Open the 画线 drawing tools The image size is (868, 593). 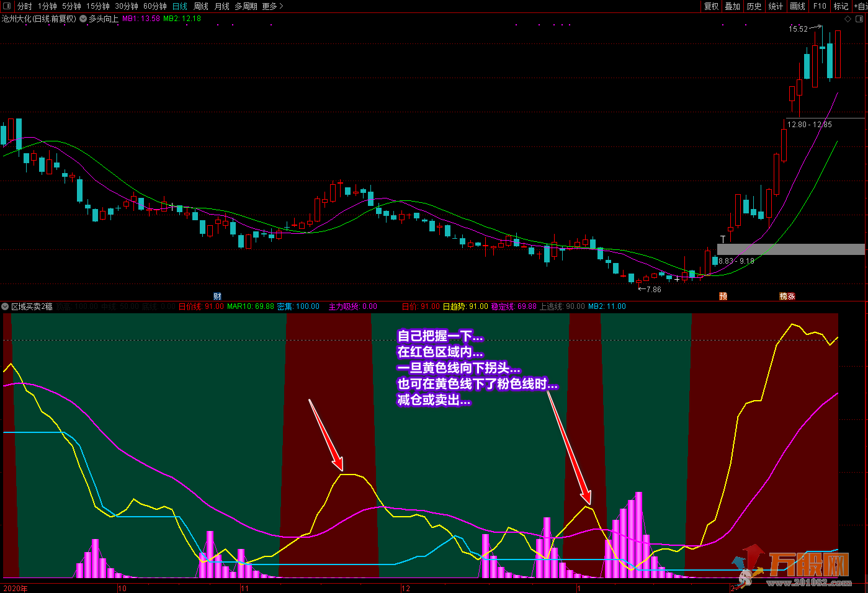click(798, 6)
